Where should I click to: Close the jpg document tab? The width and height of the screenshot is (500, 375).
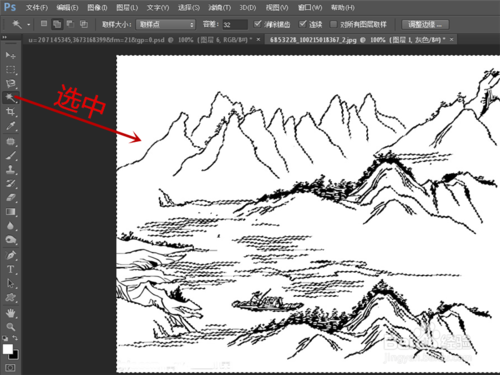(452, 40)
